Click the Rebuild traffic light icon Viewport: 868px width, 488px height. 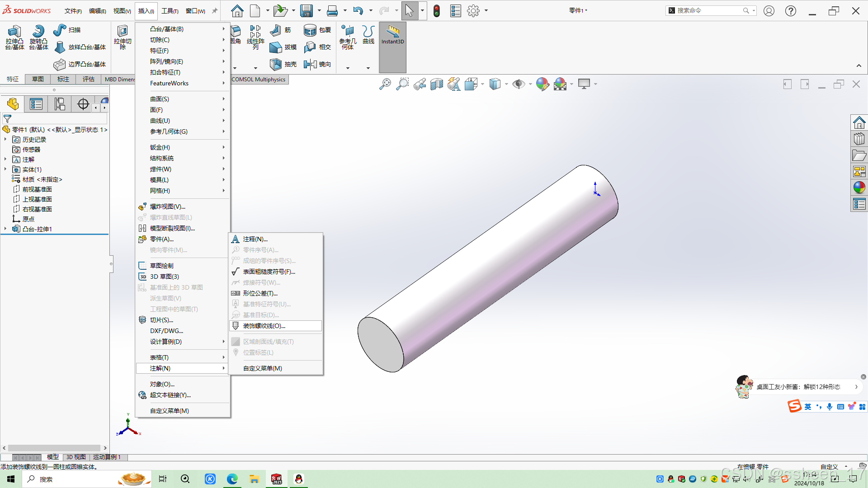click(x=437, y=11)
